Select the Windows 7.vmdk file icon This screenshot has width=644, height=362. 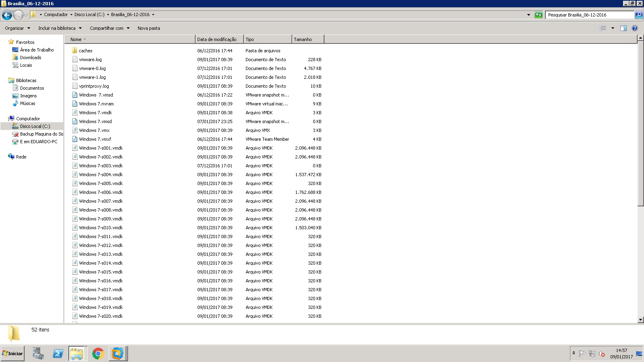75,113
